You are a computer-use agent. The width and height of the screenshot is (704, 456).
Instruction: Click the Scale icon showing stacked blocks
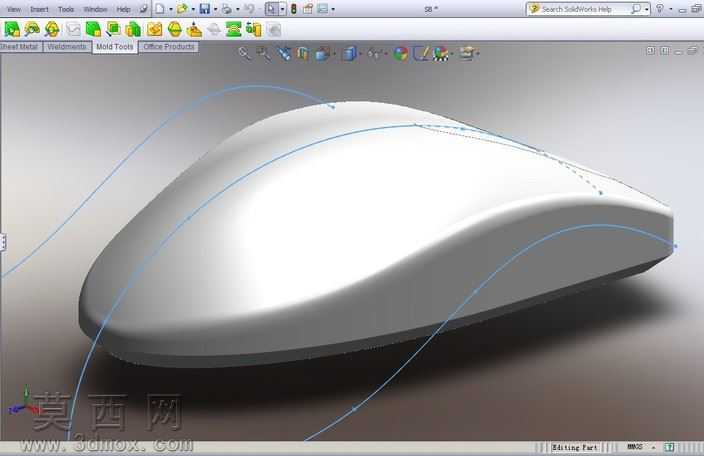click(133, 30)
